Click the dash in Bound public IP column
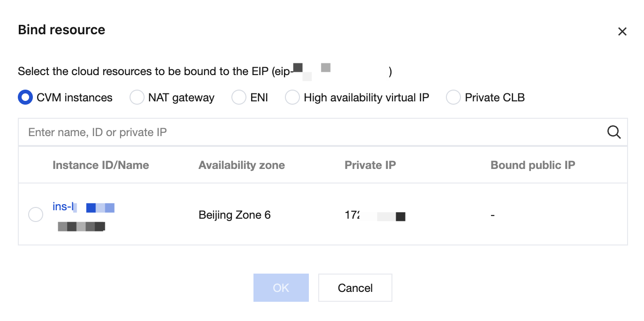This screenshot has height=321, width=644. point(492,215)
